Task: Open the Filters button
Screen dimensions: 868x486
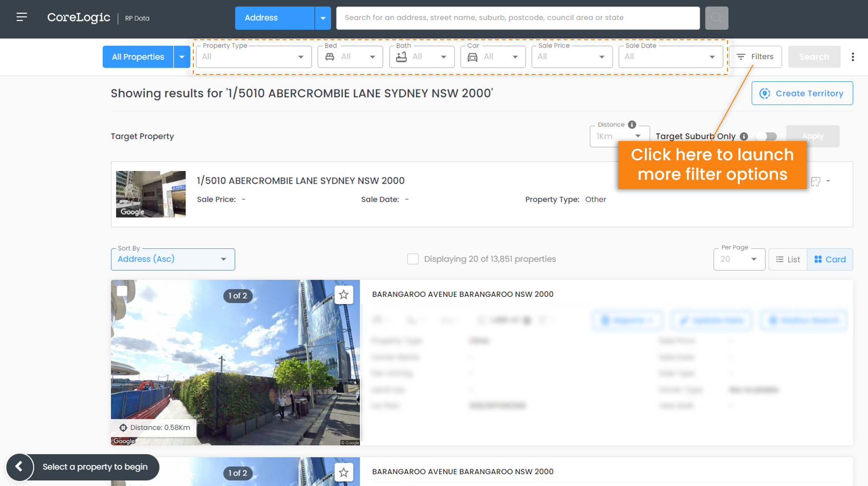Action: (x=755, y=57)
